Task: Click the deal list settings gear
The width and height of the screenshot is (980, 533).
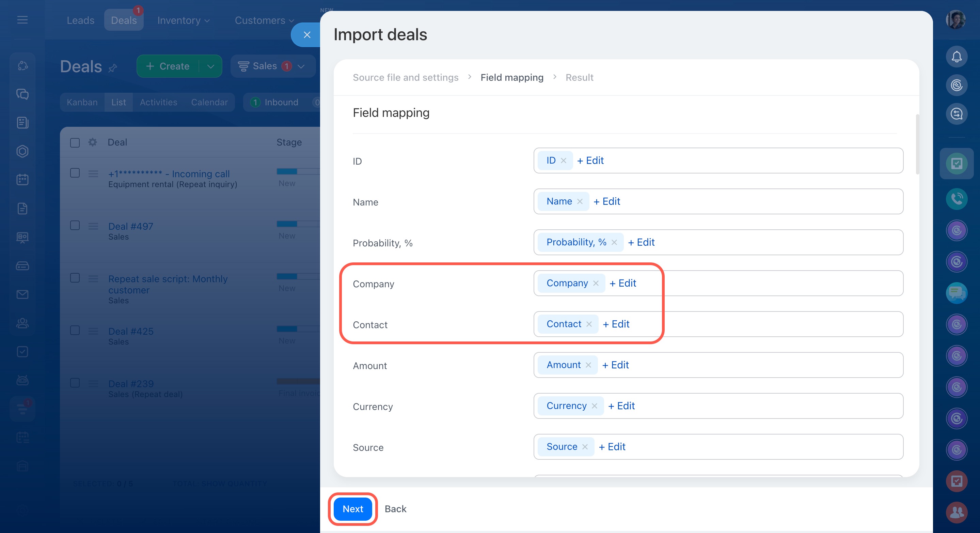Action: 92,142
